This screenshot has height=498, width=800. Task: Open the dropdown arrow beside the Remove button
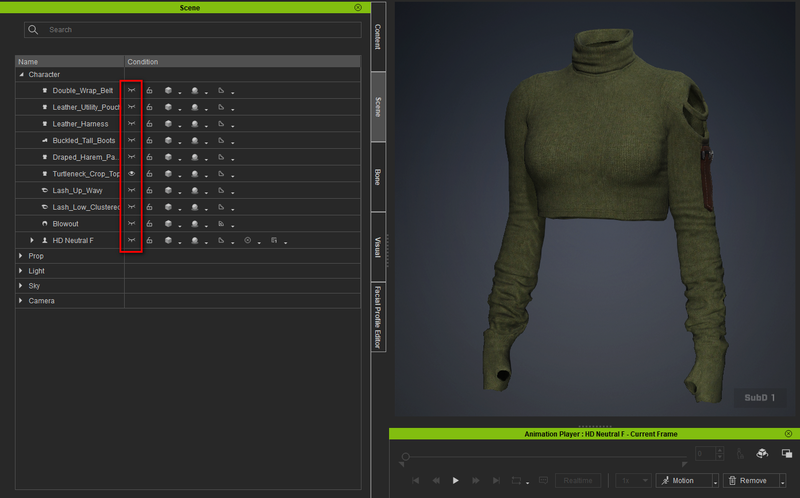click(782, 481)
